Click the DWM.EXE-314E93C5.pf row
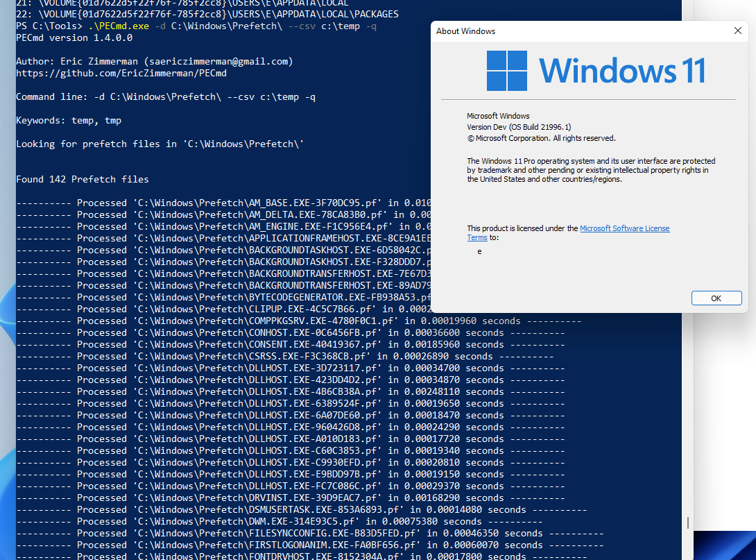The image size is (756, 560). tap(279, 522)
